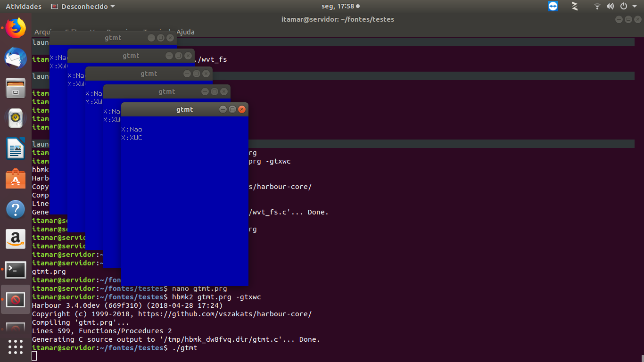Image resolution: width=644 pixels, height=362 pixels.
Task: Open the volume indicator in top bar
Action: click(610, 6)
